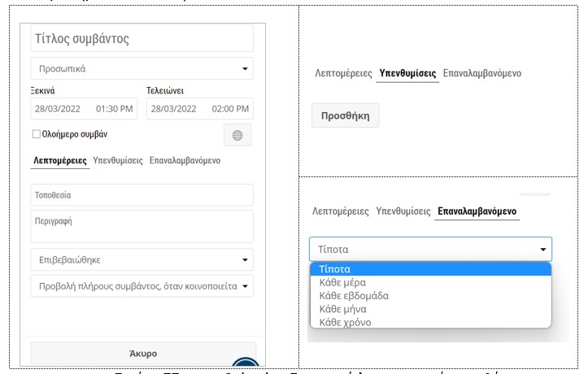
Task: Click the 02:00 PM end time
Action: [230, 109]
